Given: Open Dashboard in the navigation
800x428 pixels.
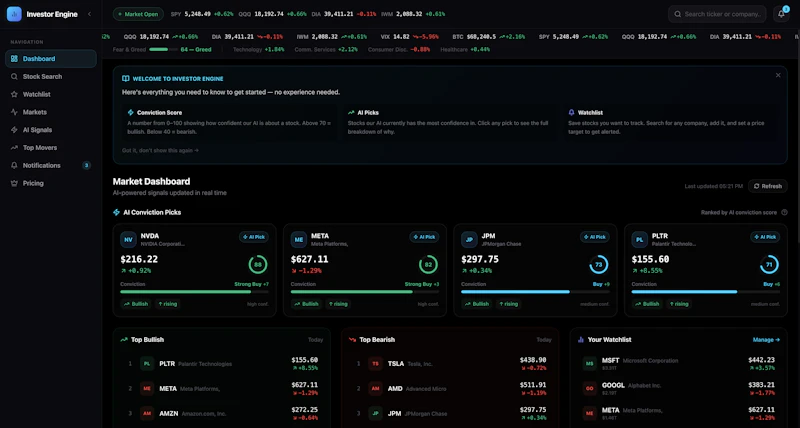Looking at the screenshot, I should [51, 59].
